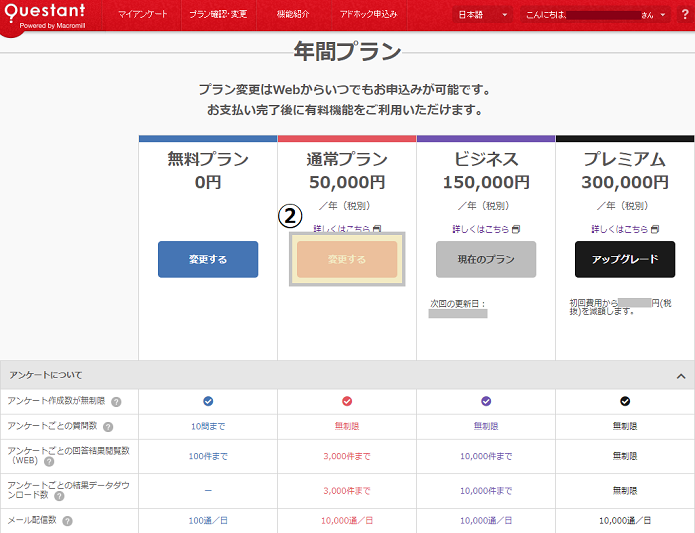
Task: Open 詳しくはこちら link for ビジネス
Action: (481, 229)
